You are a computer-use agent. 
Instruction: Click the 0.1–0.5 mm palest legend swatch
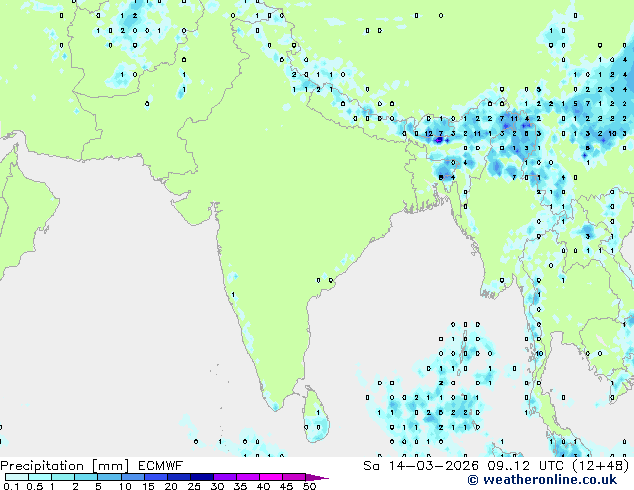click(17, 477)
